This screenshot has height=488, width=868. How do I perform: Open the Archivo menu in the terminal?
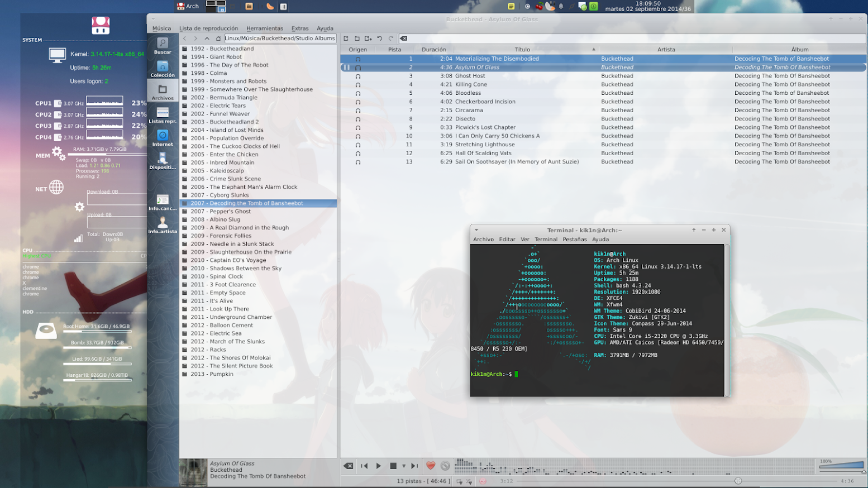tap(483, 240)
